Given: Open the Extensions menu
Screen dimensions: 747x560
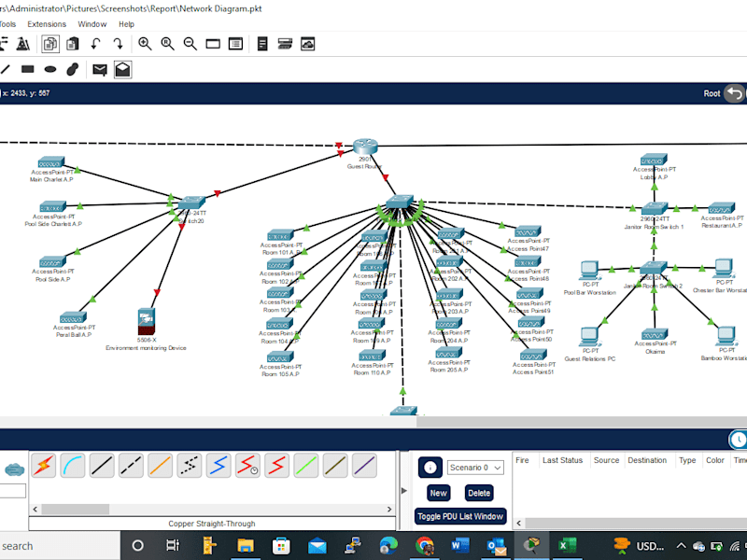Looking at the screenshot, I should [47, 24].
